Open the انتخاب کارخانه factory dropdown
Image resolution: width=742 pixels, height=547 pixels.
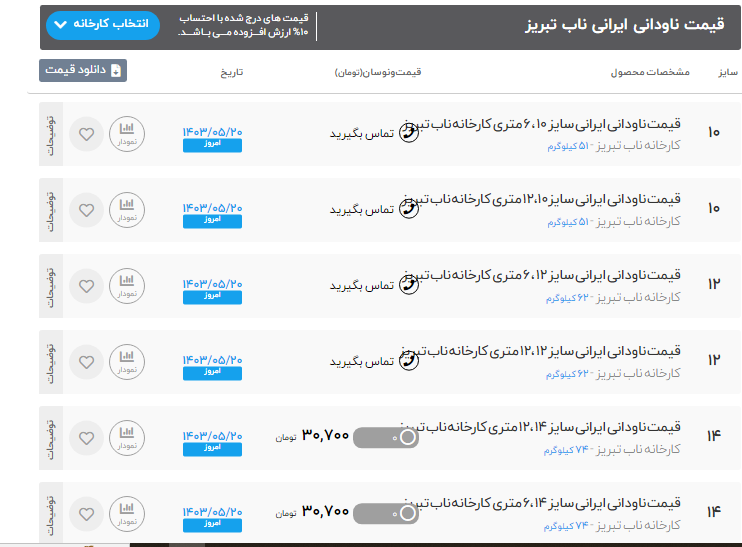[x=103, y=24]
